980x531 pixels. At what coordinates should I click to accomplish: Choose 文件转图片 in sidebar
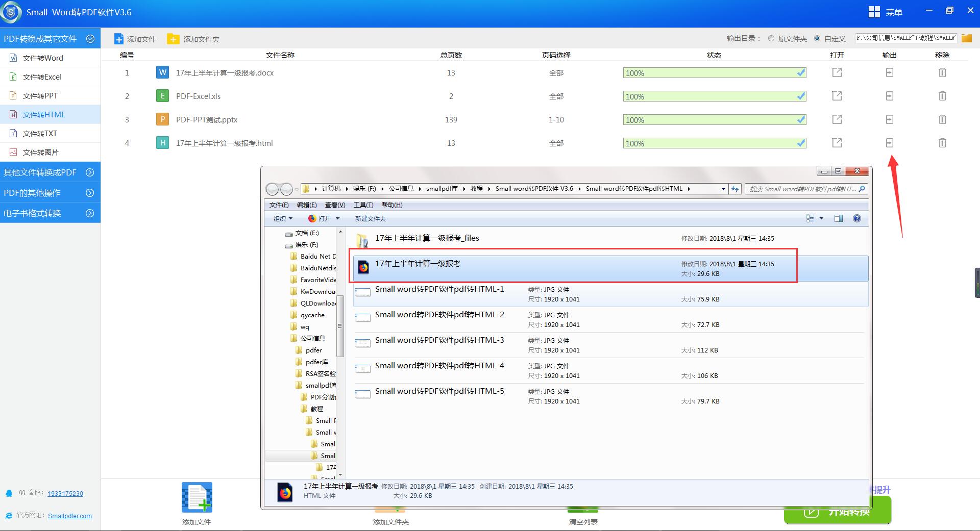click(50, 152)
